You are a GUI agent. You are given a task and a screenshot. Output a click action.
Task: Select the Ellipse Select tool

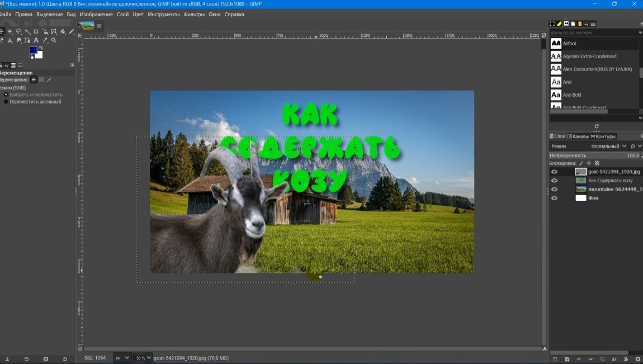point(10,31)
